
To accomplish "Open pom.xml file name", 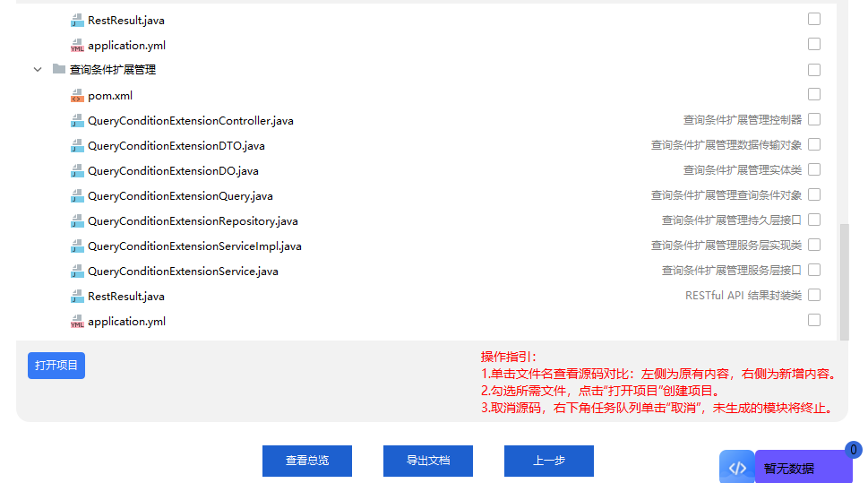I will [110, 96].
